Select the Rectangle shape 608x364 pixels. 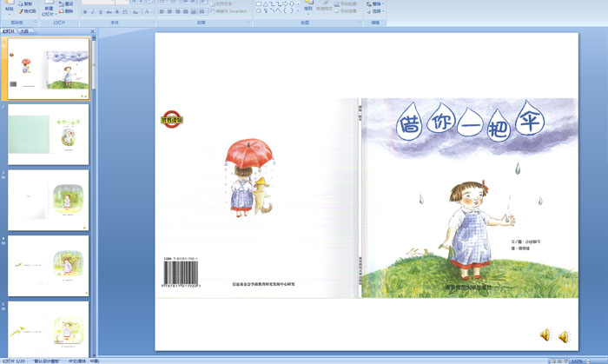point(259,3)
